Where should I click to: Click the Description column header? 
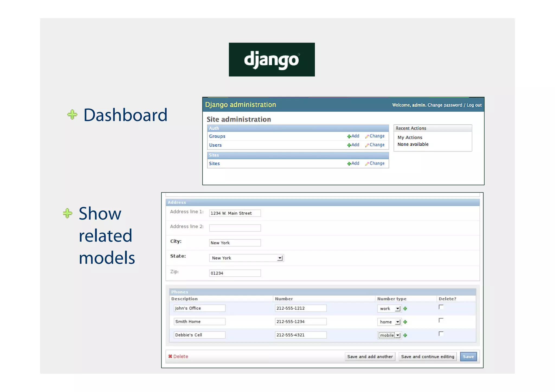point(185,299)
